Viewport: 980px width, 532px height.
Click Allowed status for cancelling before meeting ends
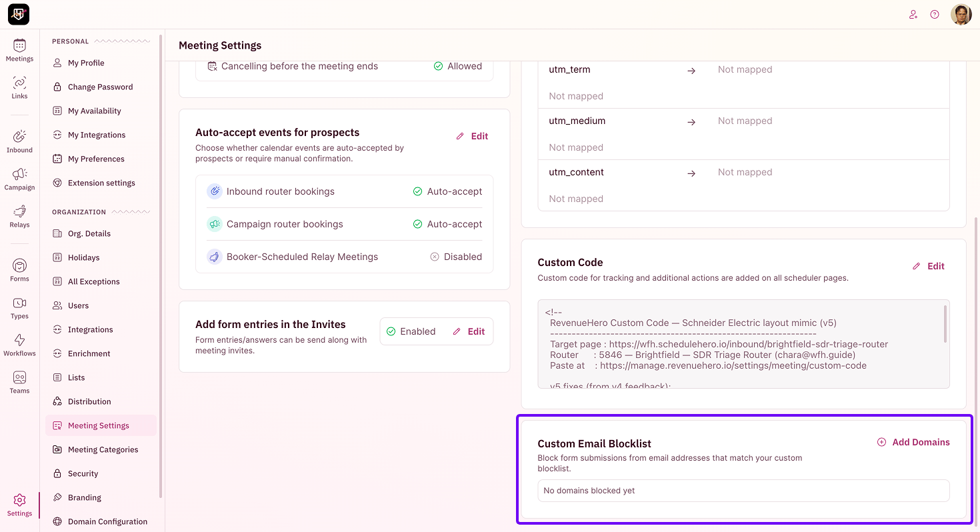pyautogui.click(x=458, y=66)
